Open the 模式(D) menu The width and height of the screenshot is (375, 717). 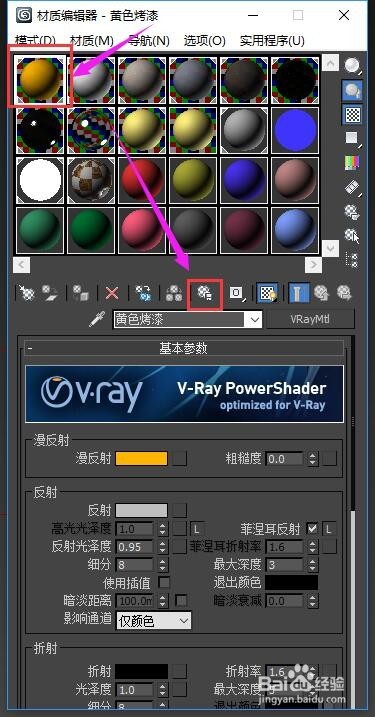click(x=35, y=41)
